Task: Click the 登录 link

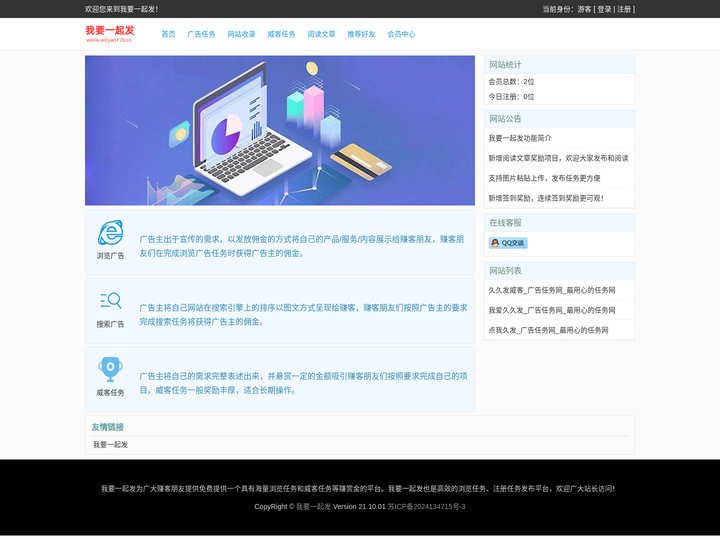Action: [604, 9]
